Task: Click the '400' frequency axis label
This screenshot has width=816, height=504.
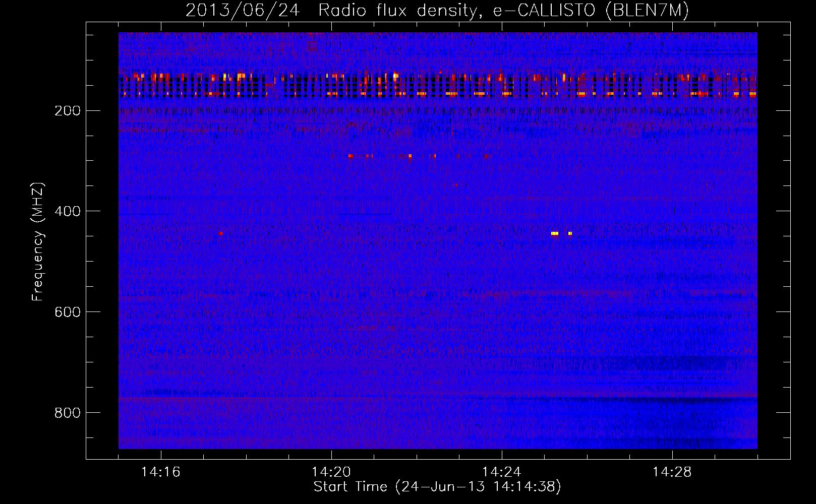Action: pos(68,211)
